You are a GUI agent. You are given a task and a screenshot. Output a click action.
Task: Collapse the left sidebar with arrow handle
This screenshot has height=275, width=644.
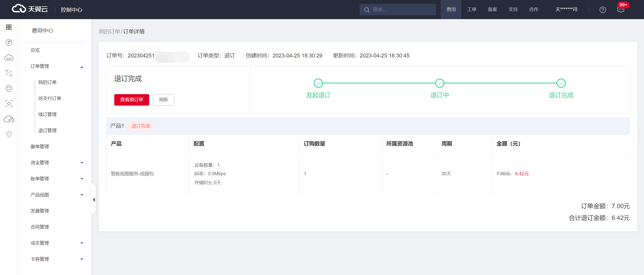94,200
